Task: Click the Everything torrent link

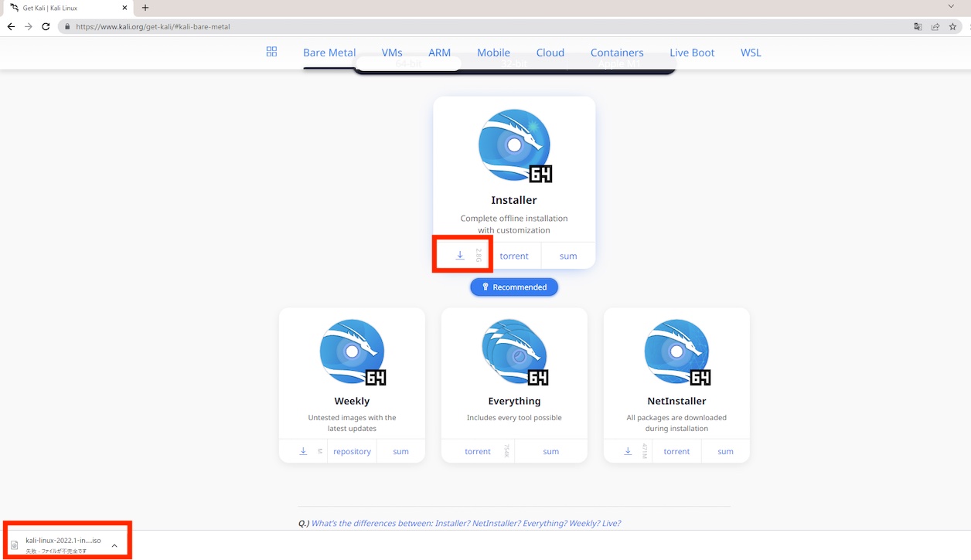Action: click(x=478, y=451)
